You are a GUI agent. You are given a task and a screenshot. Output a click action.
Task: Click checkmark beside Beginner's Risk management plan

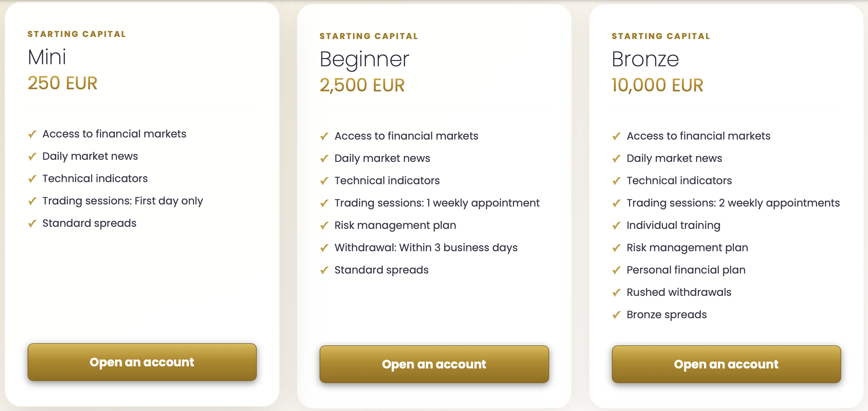pos(324,225)
